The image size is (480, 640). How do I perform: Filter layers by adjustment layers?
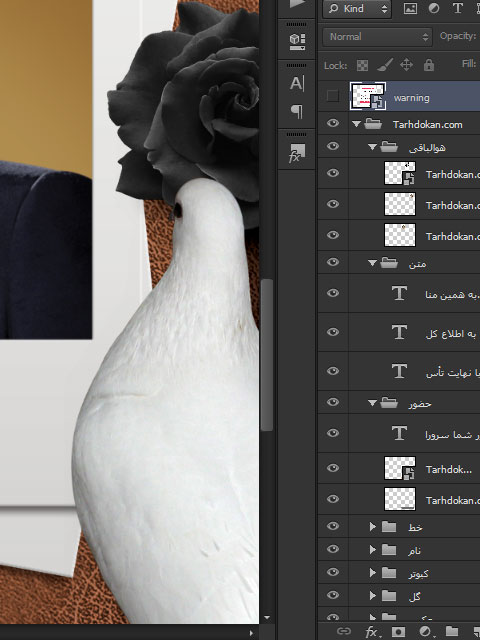point(433,9)
